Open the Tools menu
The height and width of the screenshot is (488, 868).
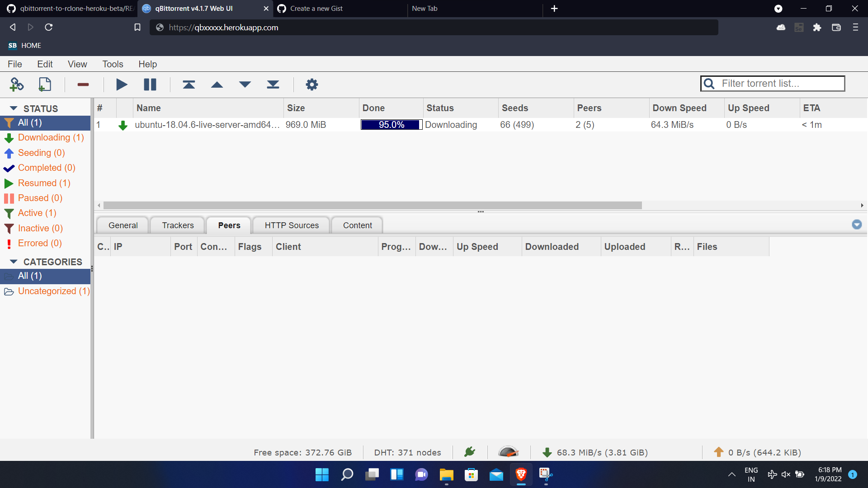[x=113, y=64]
